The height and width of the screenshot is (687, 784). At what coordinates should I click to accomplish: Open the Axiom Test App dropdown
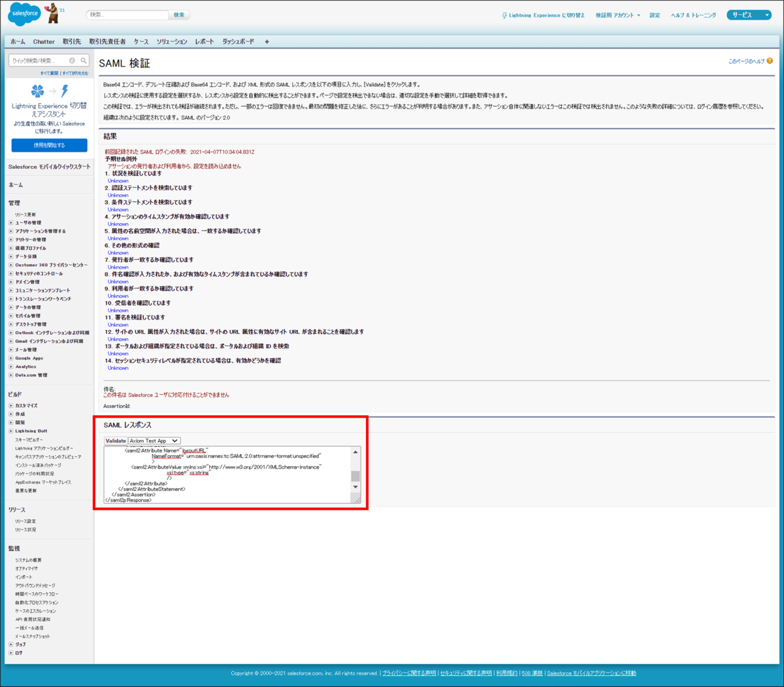(x=154, y=441)
